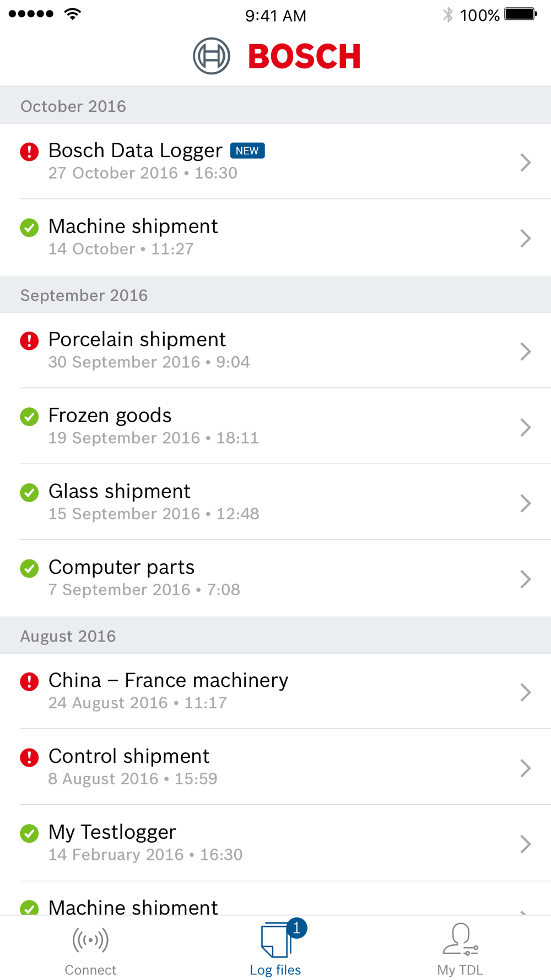The width and height of the screenshot is (551, 980).
Task: Select the September 2016 section header
Action: (x=275, y=295)
